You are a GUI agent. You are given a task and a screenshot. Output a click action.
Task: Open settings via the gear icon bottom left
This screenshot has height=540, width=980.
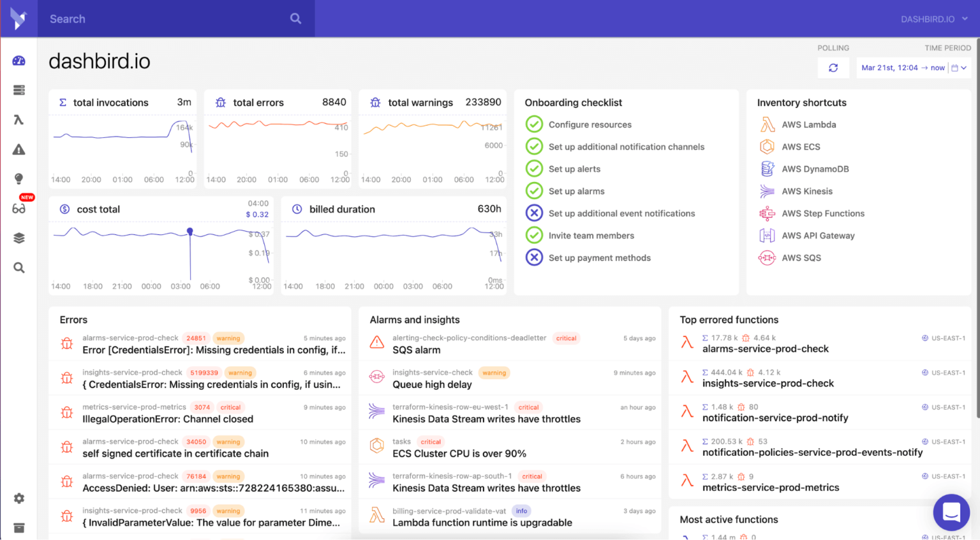coord(19,499)
